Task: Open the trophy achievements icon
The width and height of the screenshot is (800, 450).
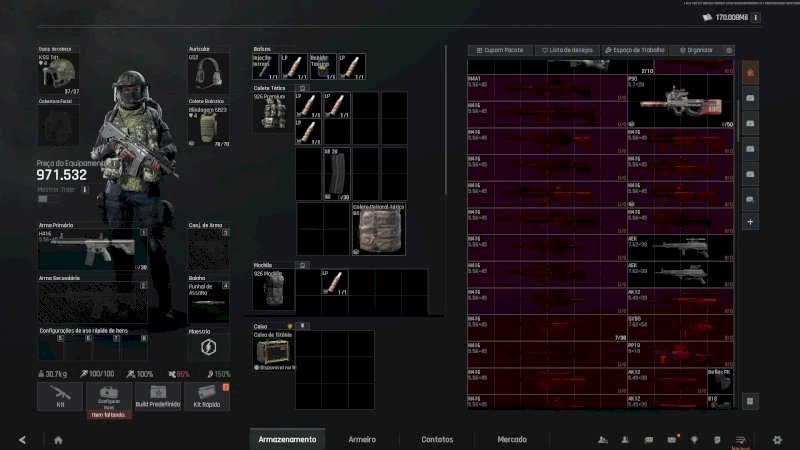Action: coord(694,440)
